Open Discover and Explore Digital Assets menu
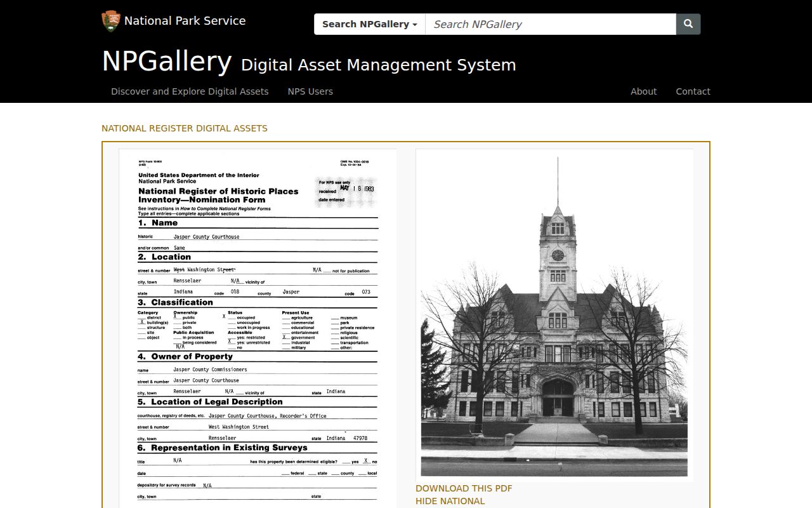The image size is (812, 508). click(190, 91)
